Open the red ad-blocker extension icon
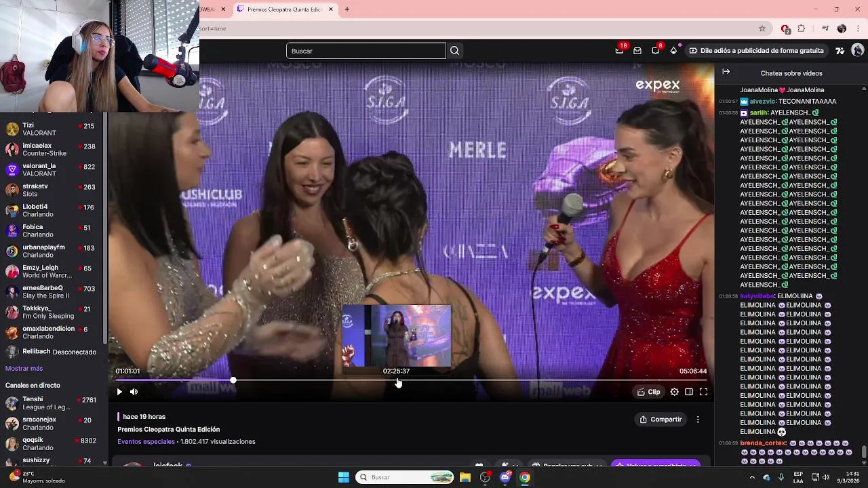868x488 pixels. pyautogui.click(x=785, y=28)
